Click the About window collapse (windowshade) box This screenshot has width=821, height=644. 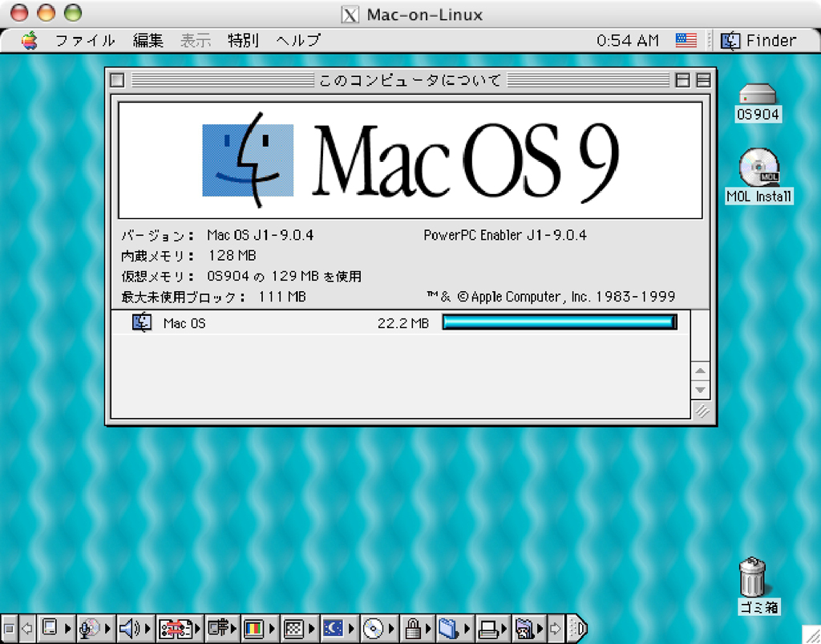[x=704, y=80]
